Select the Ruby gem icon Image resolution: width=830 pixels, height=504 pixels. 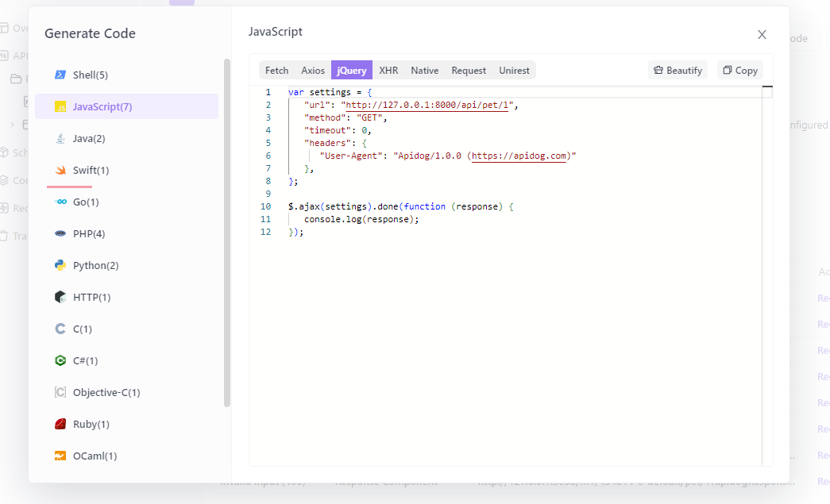coord(60,424)
